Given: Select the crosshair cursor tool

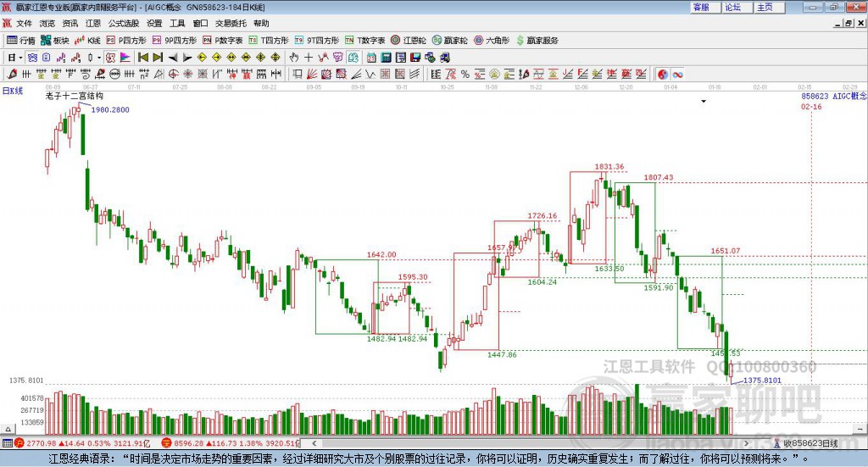Looking at the screenshot, I should point(309,58).
